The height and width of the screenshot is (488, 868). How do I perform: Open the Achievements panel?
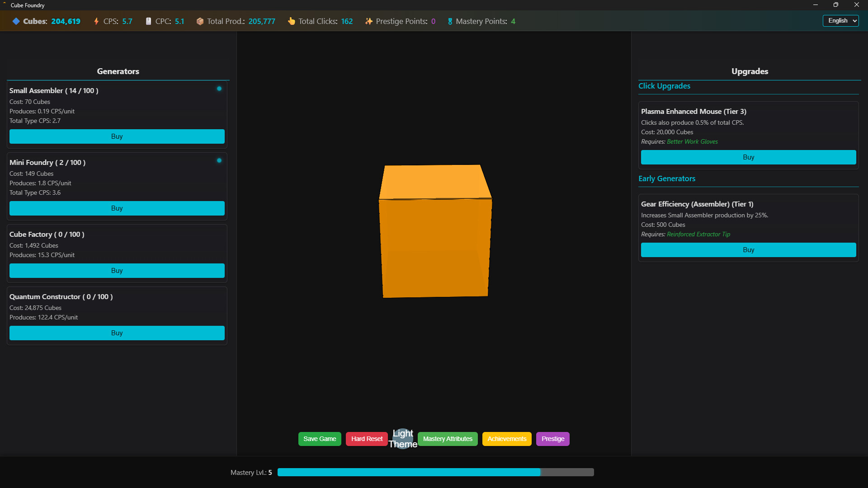pyautogui.click(x=507, y=439)
